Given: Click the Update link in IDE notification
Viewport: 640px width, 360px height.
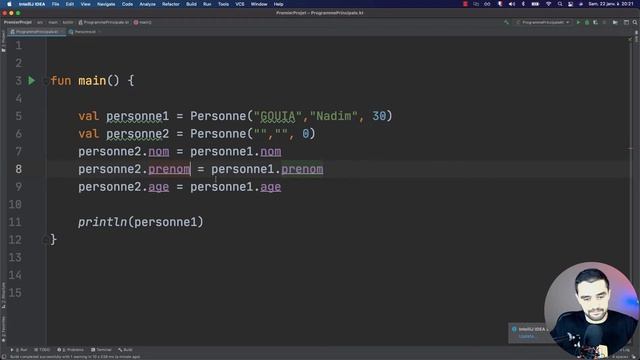Looking at the screenshot, I should click(x=526, y=337).
